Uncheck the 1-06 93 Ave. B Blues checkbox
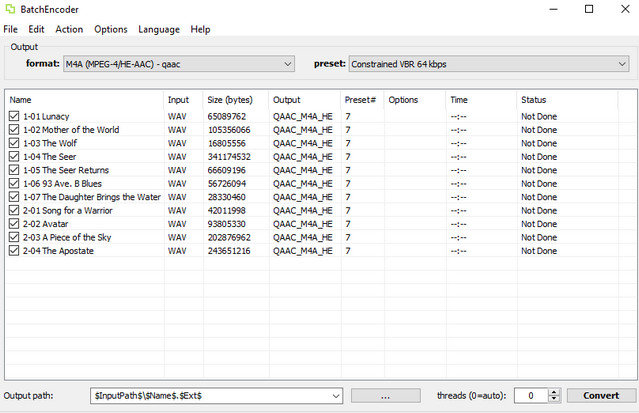Image resolution: width=639 pixels, height=413 pixels. click(14, 183)
